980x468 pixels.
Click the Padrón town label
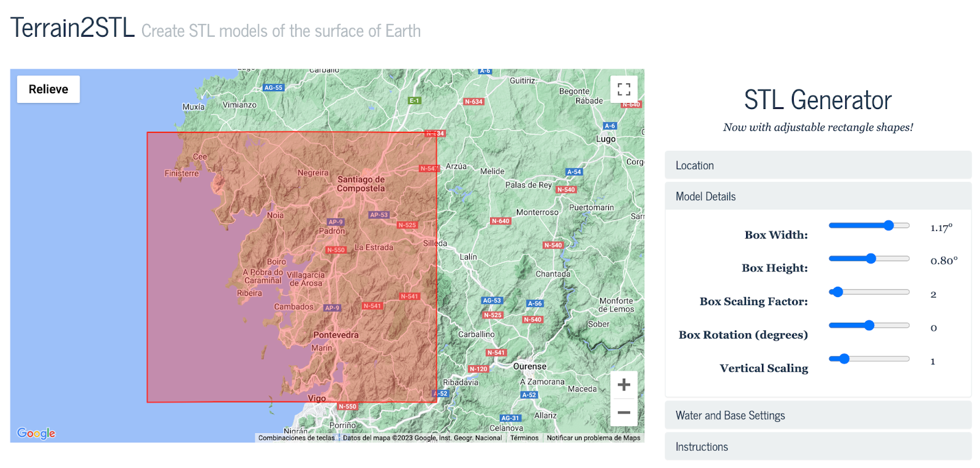pyautogui.click(x=332, y=231)
